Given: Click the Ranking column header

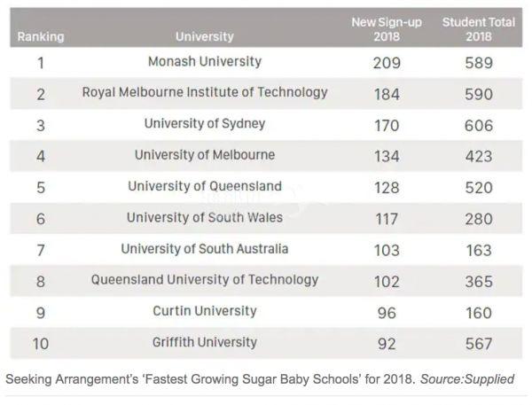Looking at the screenshot, I should [x=41, y=36].
